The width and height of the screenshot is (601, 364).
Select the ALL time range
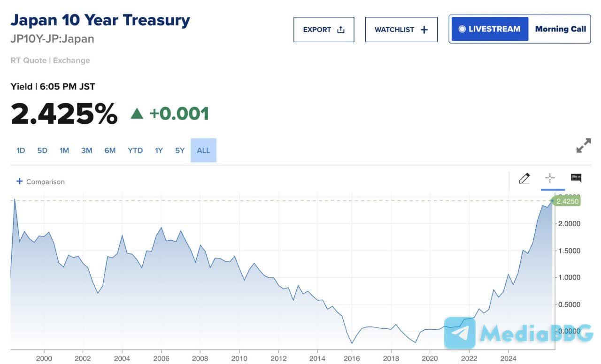(203, 151)
